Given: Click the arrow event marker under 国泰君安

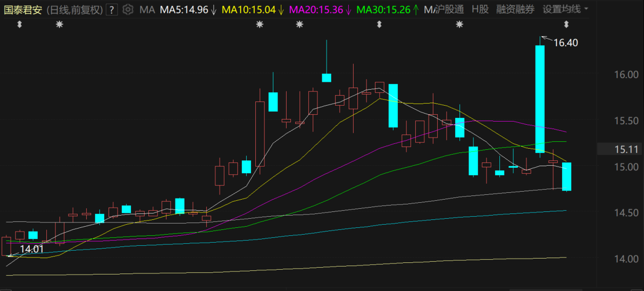Looking at the screenshot, I should click(x=20, y=24).
